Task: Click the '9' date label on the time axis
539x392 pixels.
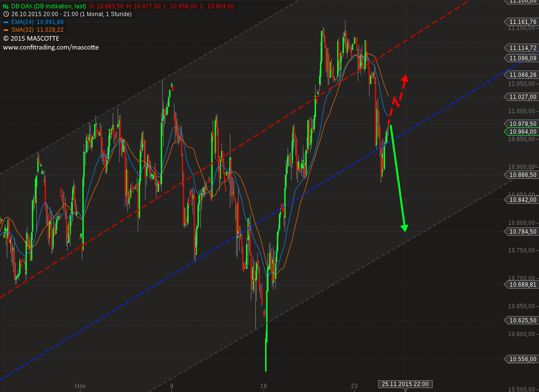Action: click(171, 386)
